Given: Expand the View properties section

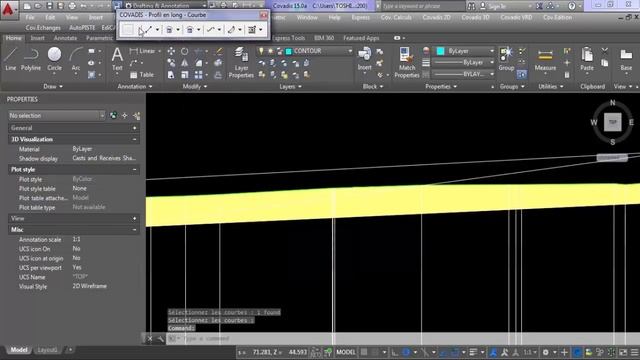Looking at the screenshot, I should coord(134,219).
